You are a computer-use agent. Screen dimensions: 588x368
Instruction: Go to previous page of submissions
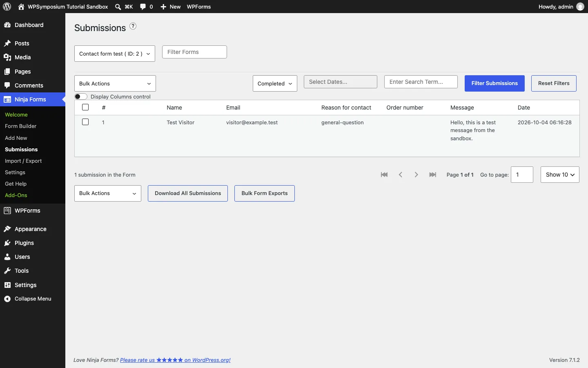401,175
